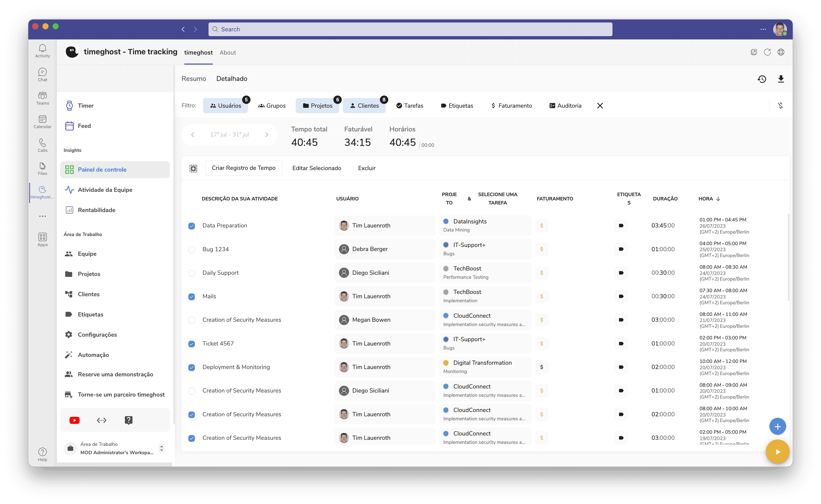The width and height of the screenshot is (821, 504).
Task: Clear all filters with the X icon
Action: 600,106
